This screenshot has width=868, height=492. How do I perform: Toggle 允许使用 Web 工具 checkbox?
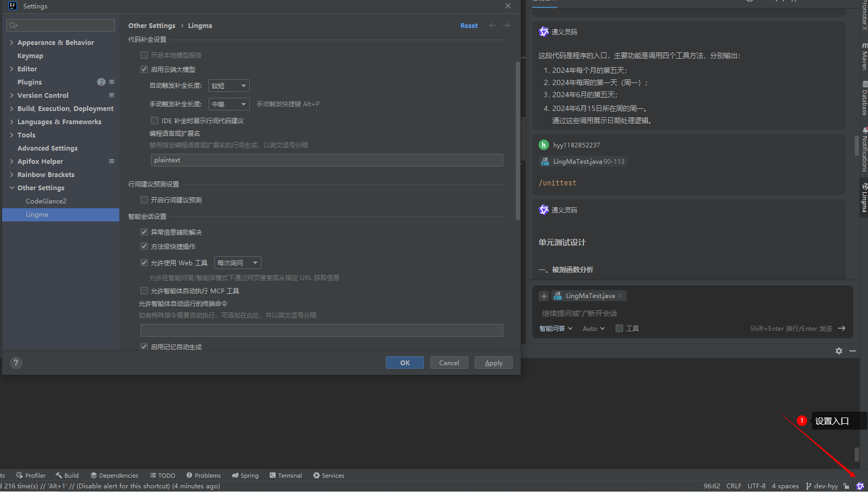click(144, 263)
